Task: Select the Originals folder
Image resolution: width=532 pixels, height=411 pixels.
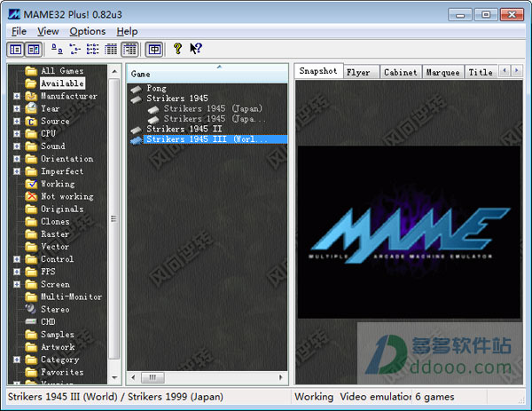Action: pyautogui.click(x=62, y=209)
